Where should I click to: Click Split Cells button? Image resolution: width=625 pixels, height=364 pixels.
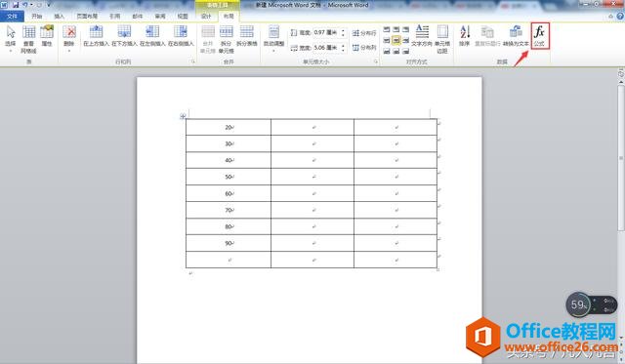(226, 39)
